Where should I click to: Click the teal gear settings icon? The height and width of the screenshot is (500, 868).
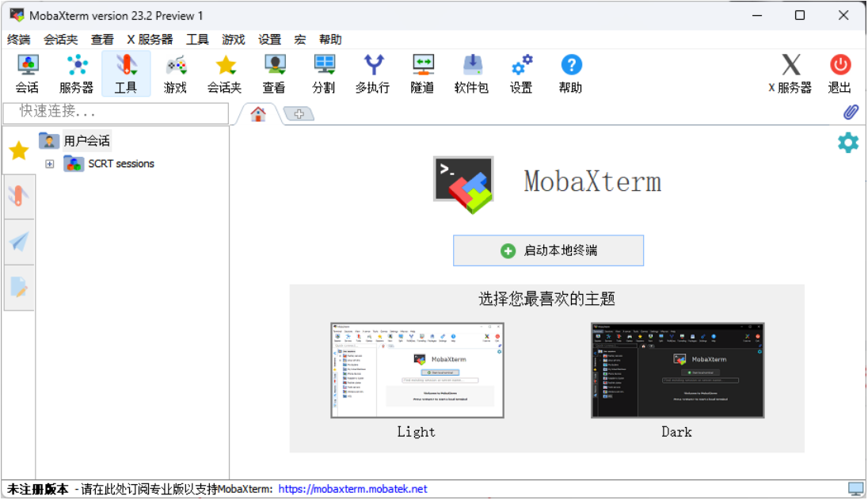point(848,143)
